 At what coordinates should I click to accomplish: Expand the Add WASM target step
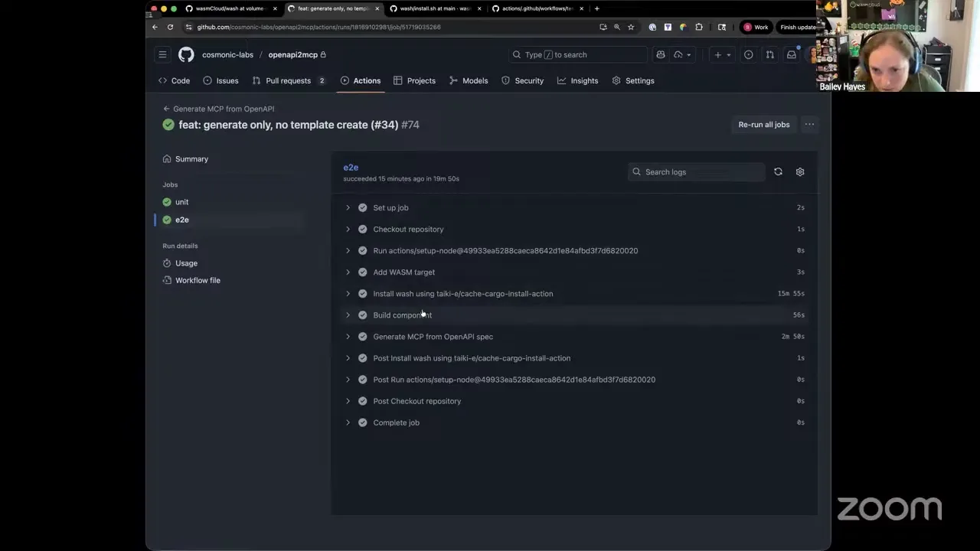click(x=574, y=272)
